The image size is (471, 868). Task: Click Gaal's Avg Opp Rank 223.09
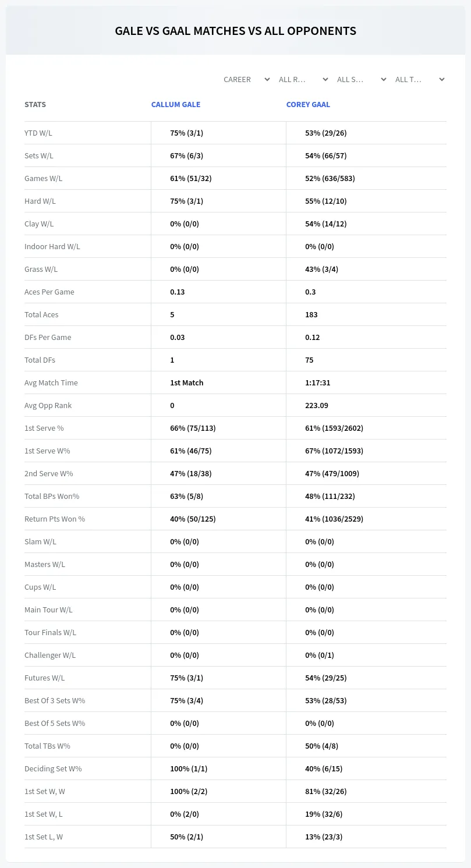[317, 405]
